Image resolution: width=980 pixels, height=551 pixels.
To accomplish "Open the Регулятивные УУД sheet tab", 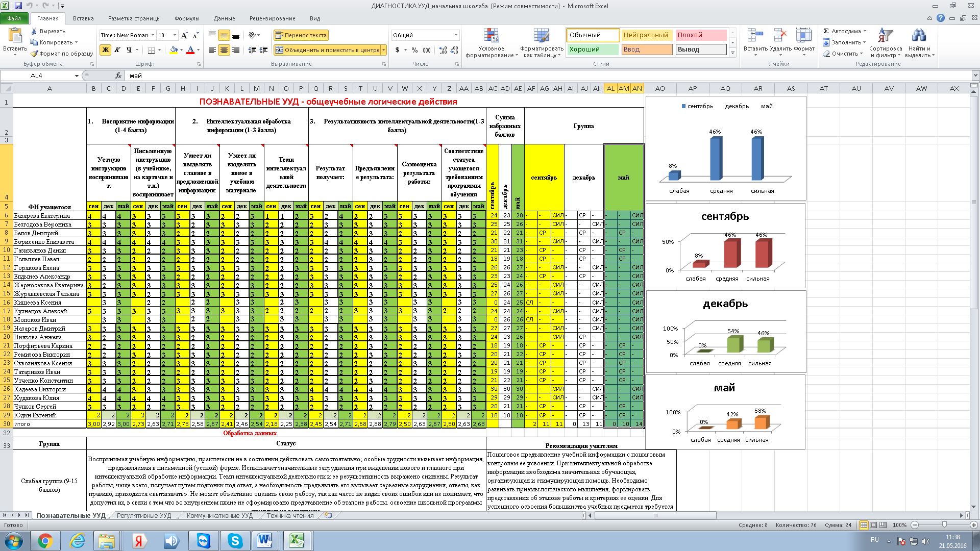I will pos(144,516).
